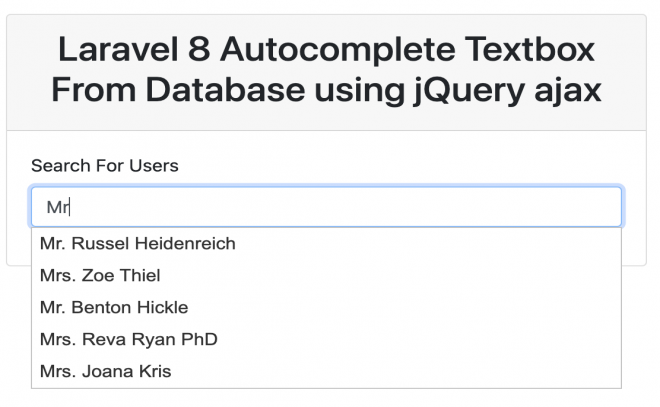
Task: Place cursor after typed text Mr
Action: coord(69,207)
